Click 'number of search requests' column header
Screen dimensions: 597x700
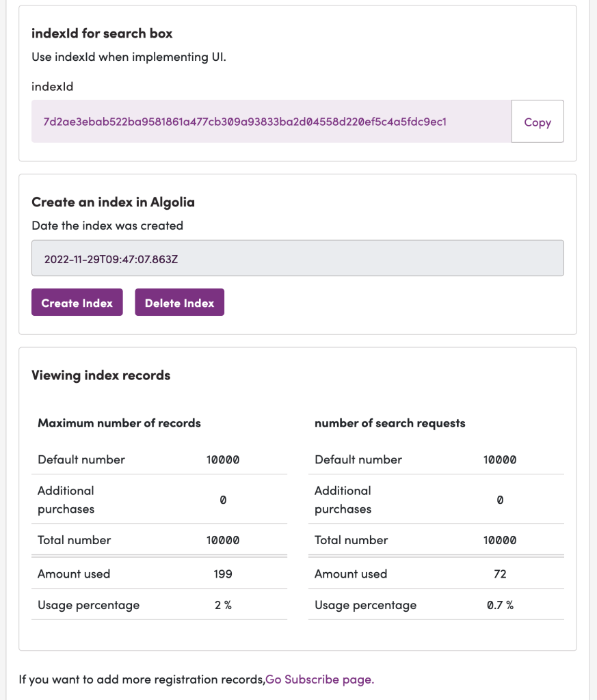coord(390,422)
